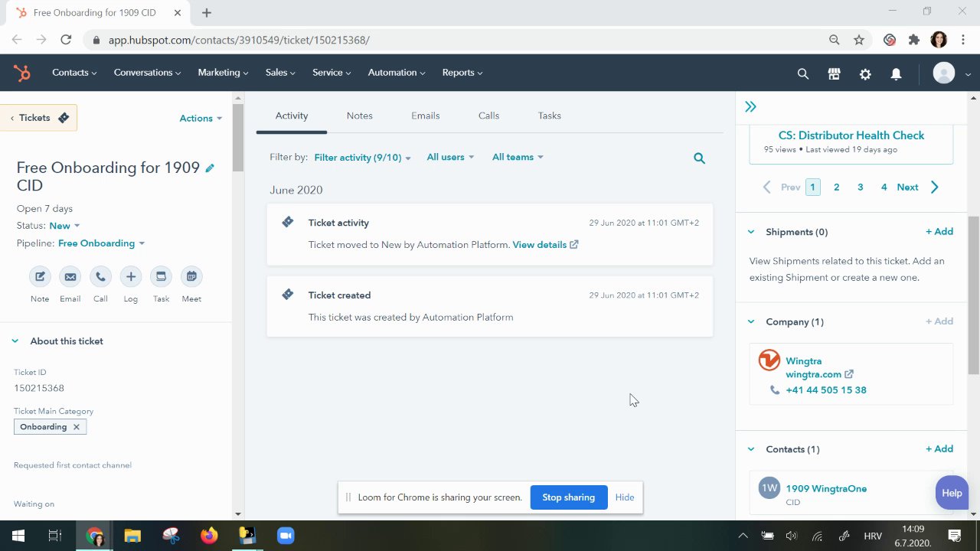The image size is (980, 551).
Task: Open the settings gear icon
Action: click(x=865, y=73)
